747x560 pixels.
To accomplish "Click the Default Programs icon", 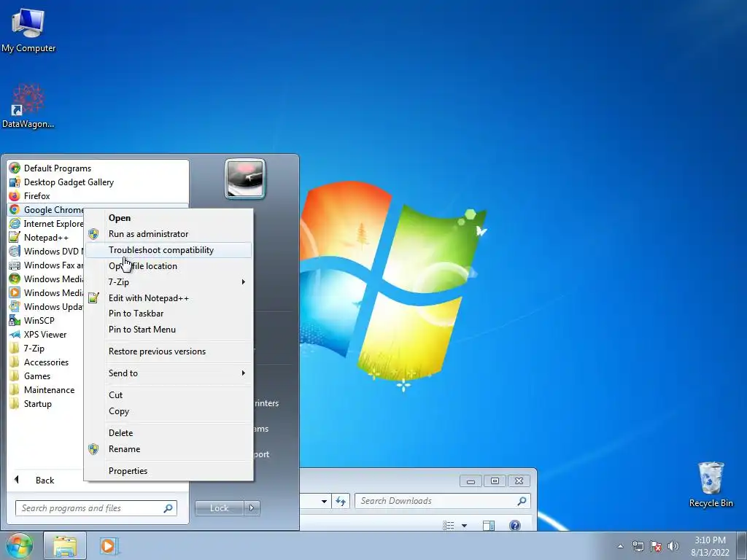I will [15, 168].
